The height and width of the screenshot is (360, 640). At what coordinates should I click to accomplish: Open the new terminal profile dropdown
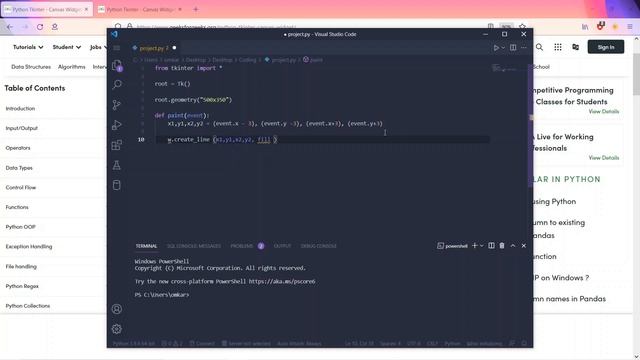(482, 246)
